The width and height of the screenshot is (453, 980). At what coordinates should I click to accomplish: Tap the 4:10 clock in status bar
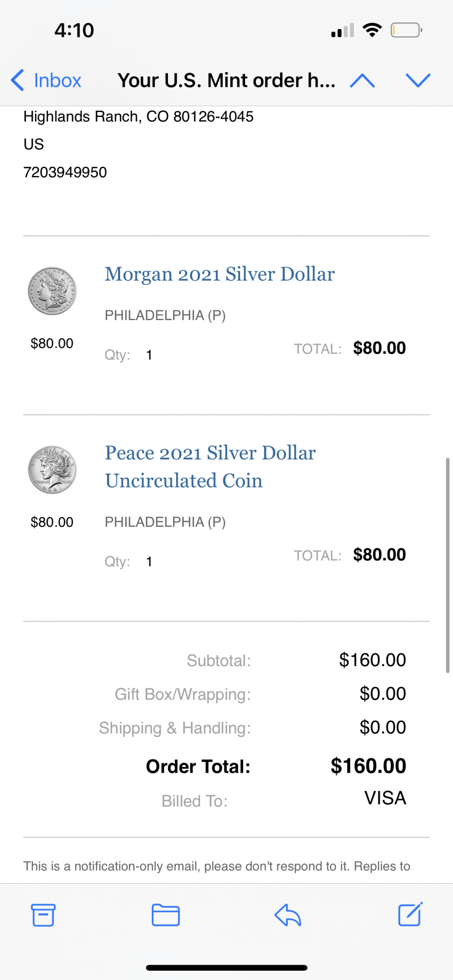(74, 30)
